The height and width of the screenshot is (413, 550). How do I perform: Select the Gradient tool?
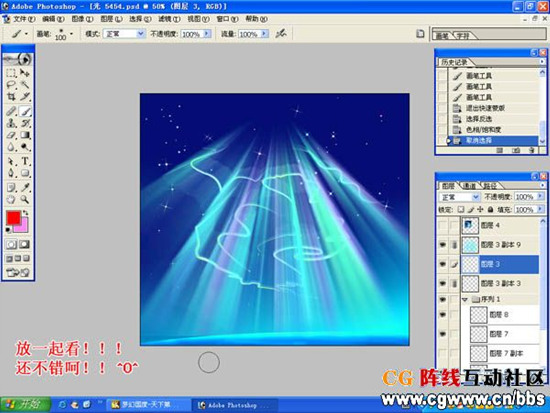(x=25, y=135)
